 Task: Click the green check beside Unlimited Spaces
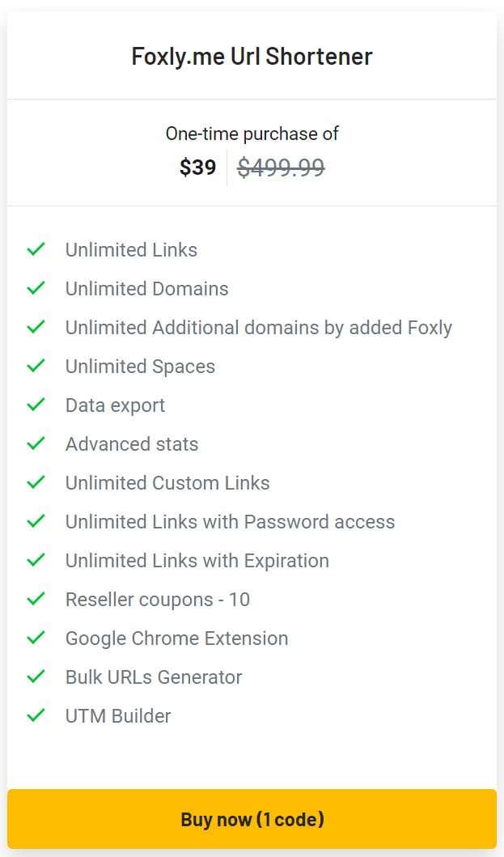click(x=36, y=366)
